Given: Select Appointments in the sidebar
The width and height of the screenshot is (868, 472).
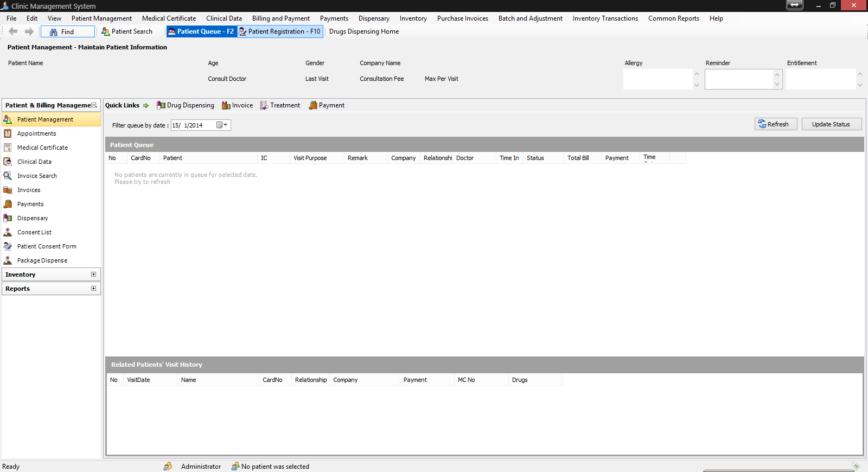Looking at the screenshot, I should 52,133.
